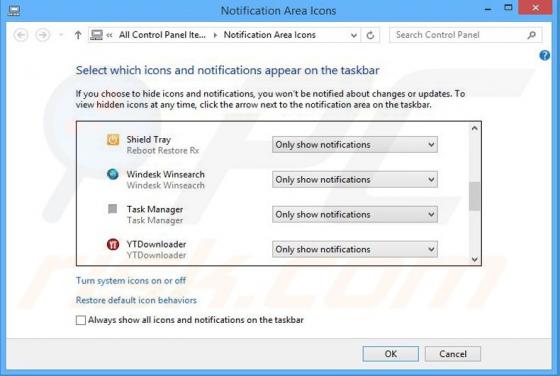Open the YTDownloader behavior dropdown
The image size is (560, 376).
click(355, 249)
